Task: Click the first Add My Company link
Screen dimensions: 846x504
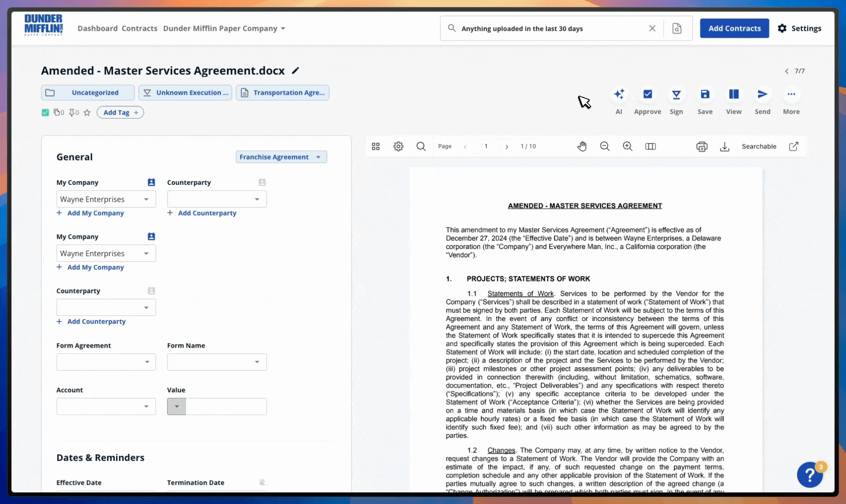Action: 91,213
